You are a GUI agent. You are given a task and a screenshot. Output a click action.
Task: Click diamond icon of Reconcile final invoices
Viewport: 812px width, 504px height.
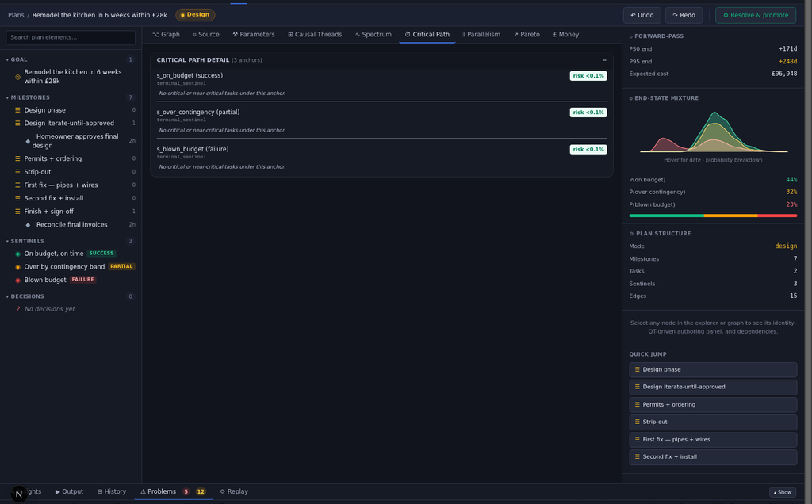pyautogui.click(x=28, y=224)
